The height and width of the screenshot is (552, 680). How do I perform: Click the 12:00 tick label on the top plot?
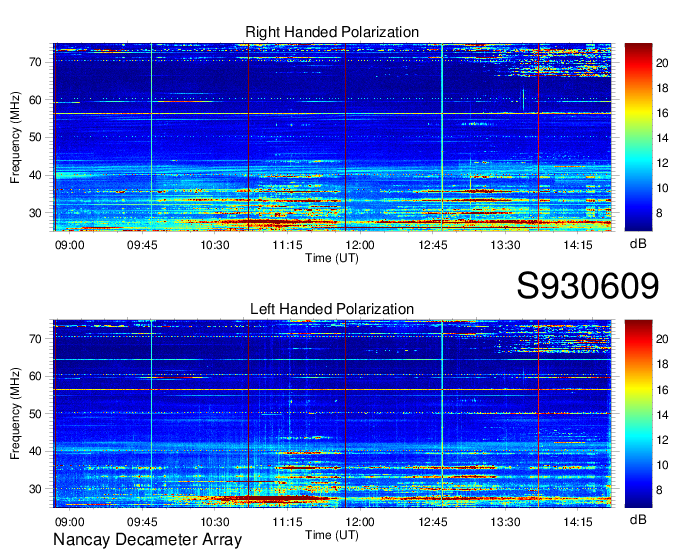click(x=360, y=245)
